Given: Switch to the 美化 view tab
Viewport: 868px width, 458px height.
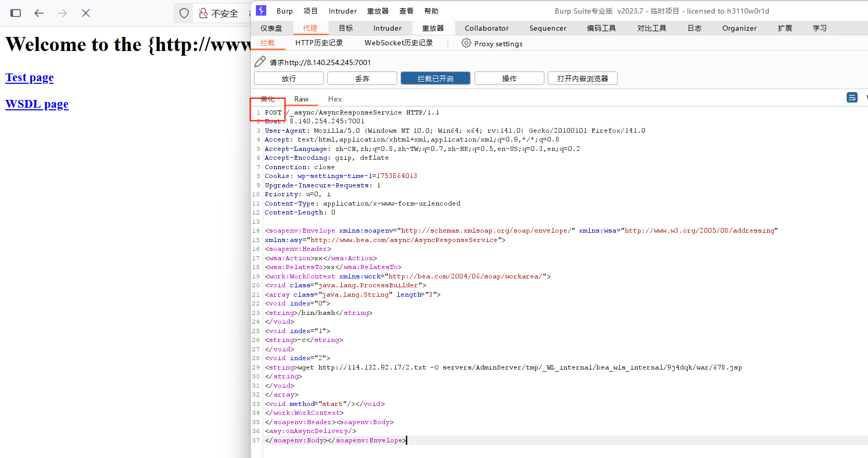Looking at the screenshot, I should [267, 99].
